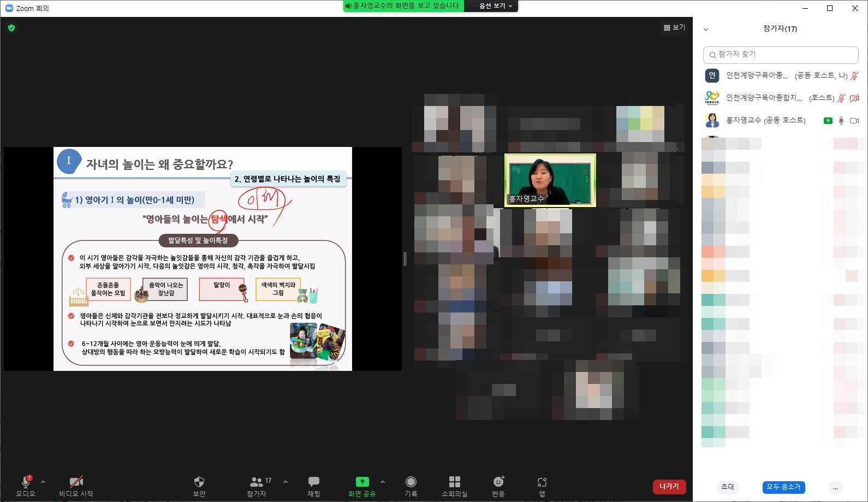Open the 참가자 participants panel icon

point(257,482)
